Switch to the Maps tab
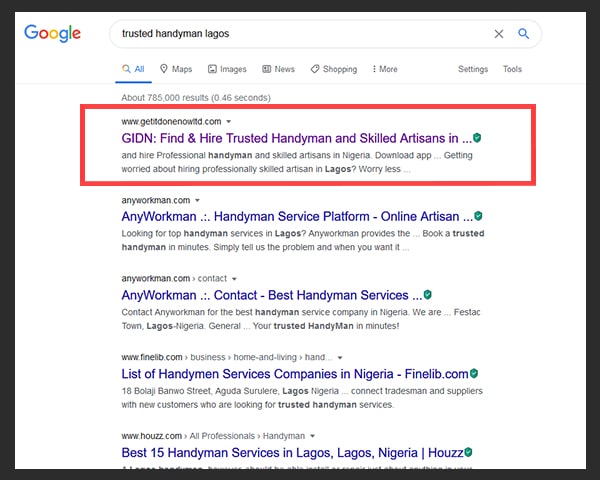600x480 pixels. 176,69
